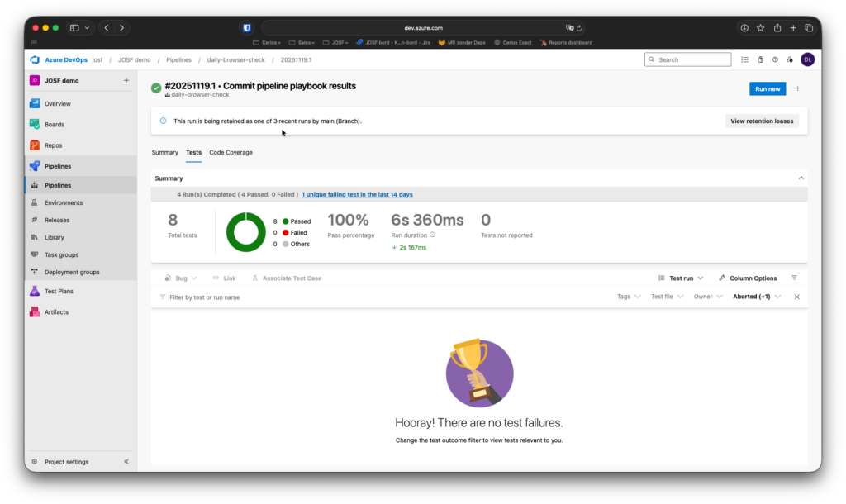This screenshot has height=504, width=846.
Task: Open Artifacts icon in sidebar
Action: pyautogui.click(x=35, y=312)
